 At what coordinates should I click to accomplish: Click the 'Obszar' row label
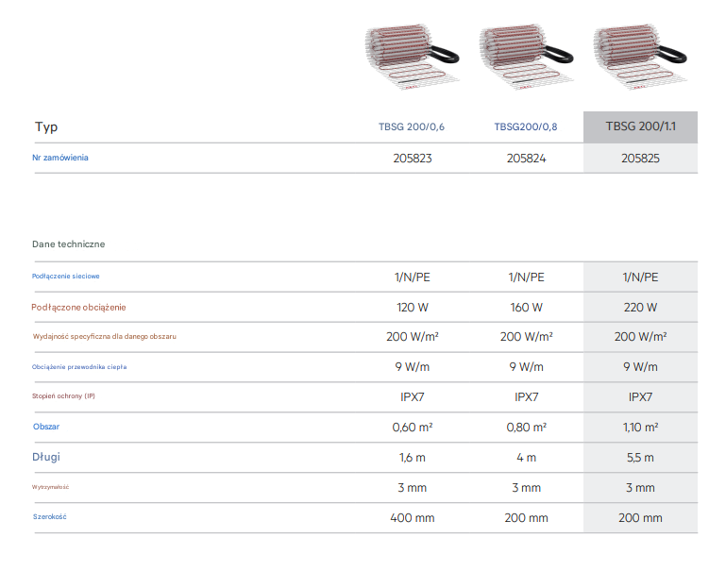[46, 427]
